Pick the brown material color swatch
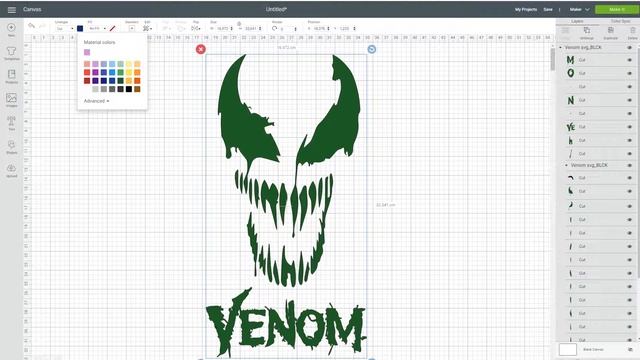 coord(137,89)
